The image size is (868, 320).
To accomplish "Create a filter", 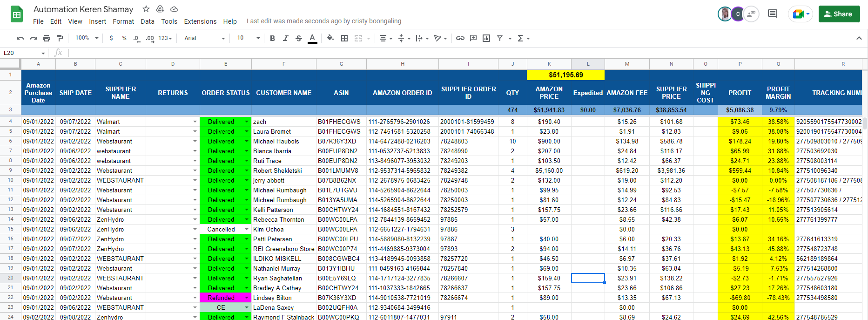I will pos(500,38).
